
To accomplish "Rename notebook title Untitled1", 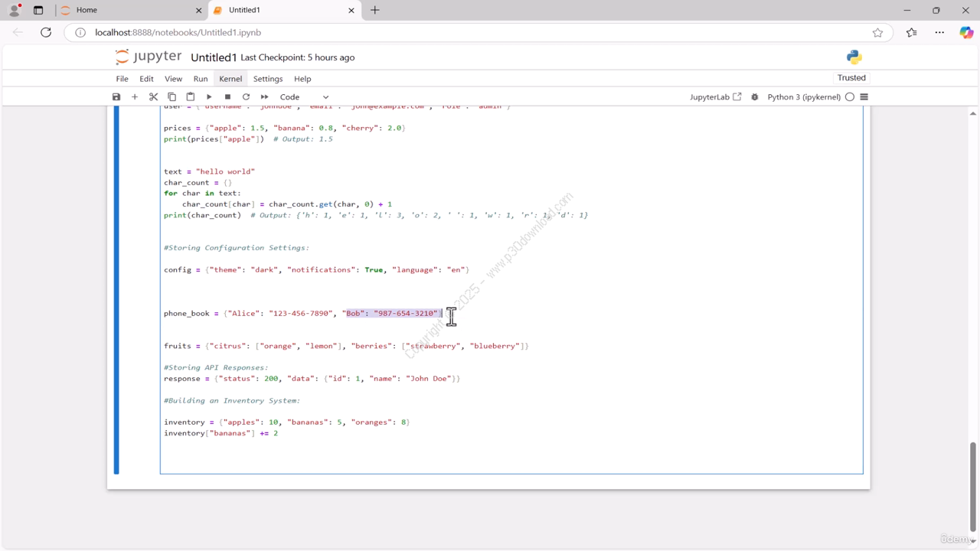I will pyautogui.click(x=214, y=57).
